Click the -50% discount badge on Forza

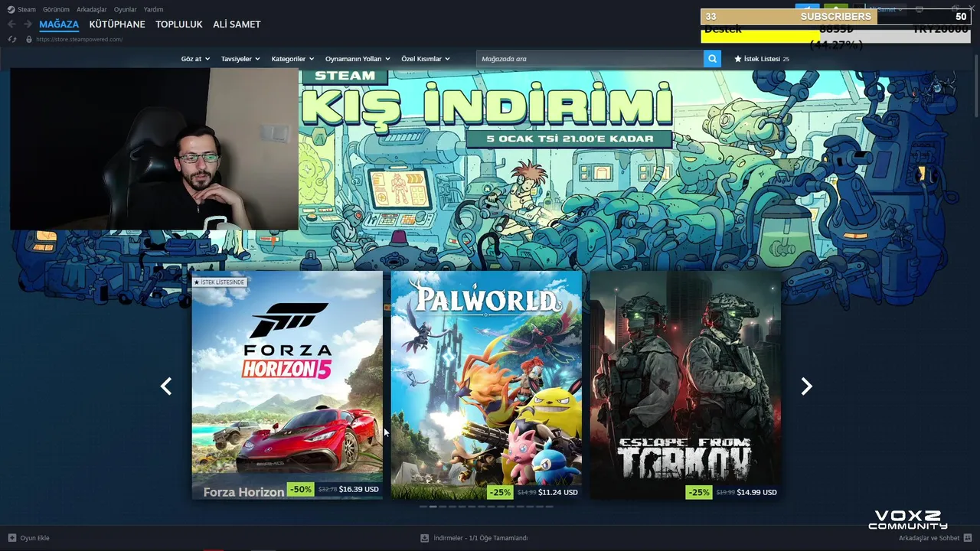301,490
